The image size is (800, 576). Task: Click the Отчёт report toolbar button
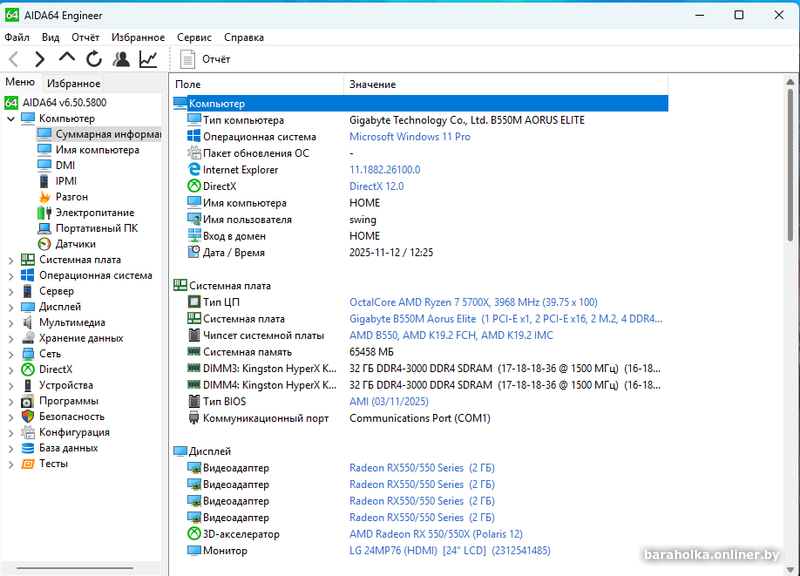click(206, 59)
